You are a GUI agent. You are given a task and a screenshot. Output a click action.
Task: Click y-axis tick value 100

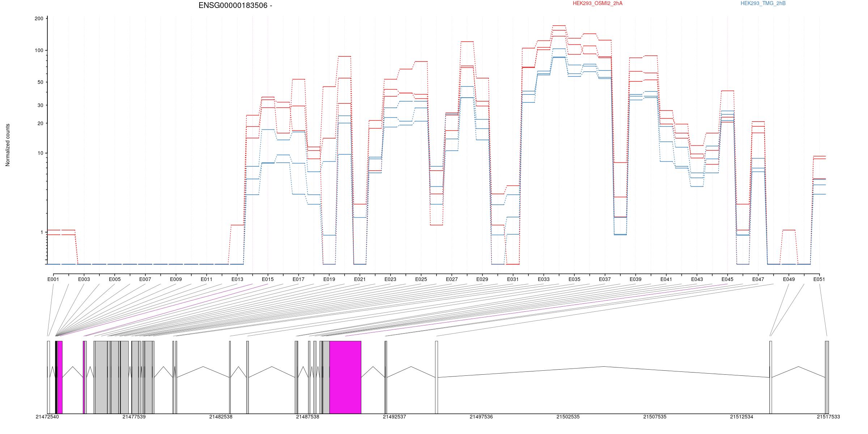click(39, 50)
